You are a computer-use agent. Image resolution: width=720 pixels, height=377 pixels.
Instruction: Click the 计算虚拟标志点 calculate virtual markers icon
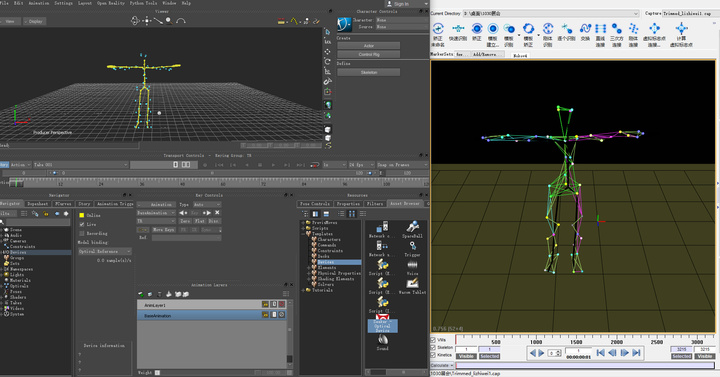tap(681, 28)
